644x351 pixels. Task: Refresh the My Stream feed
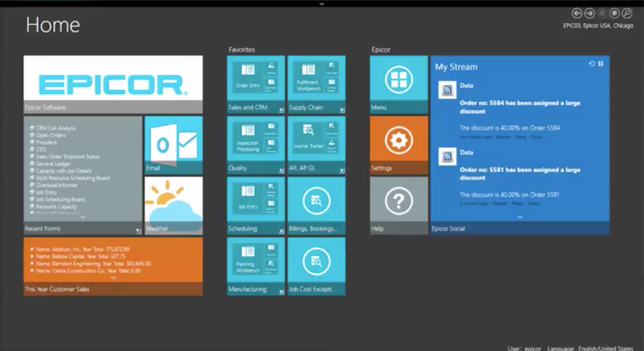(592, 63)
